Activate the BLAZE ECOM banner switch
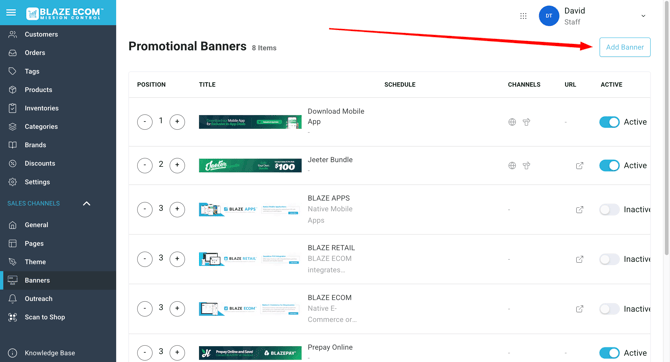Screen dimensions: 670x362 tap(609, 309)
